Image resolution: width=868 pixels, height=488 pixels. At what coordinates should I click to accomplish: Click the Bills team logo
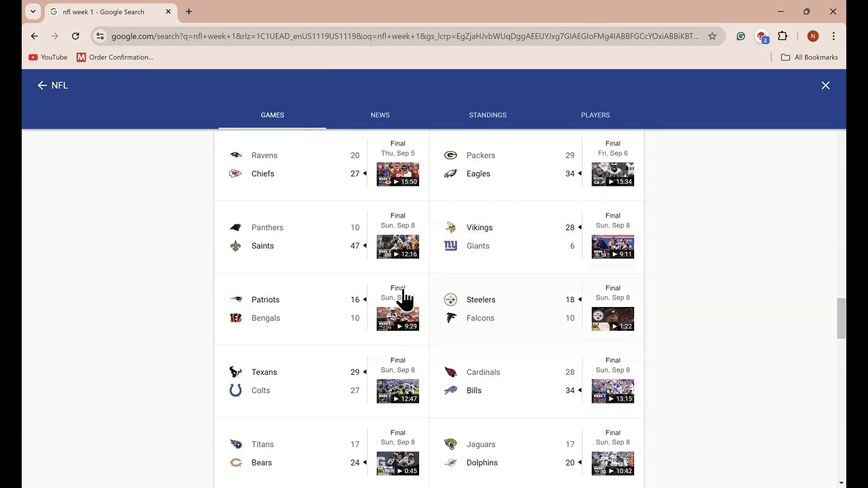tap(450, 390)
